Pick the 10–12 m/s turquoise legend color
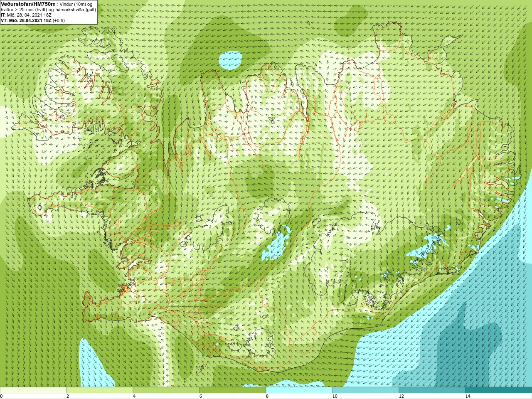The width and height of the screenshot is (532, 399). pos(366,390)
